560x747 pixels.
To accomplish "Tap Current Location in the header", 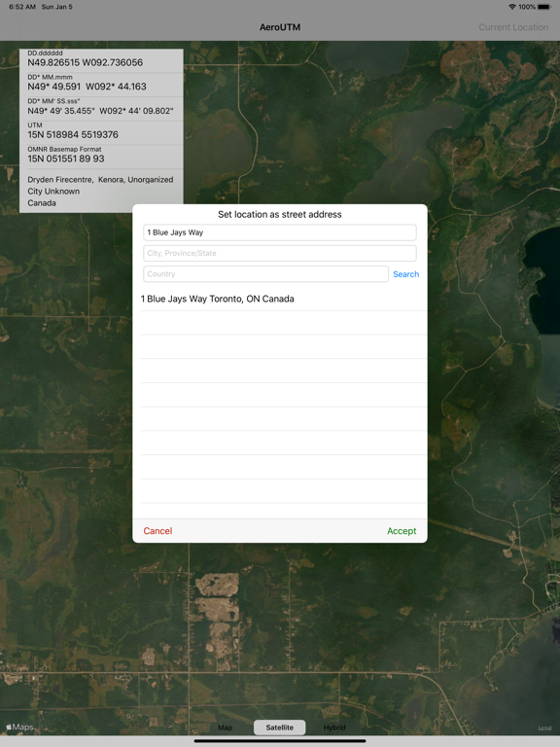I will click(513, 27).
